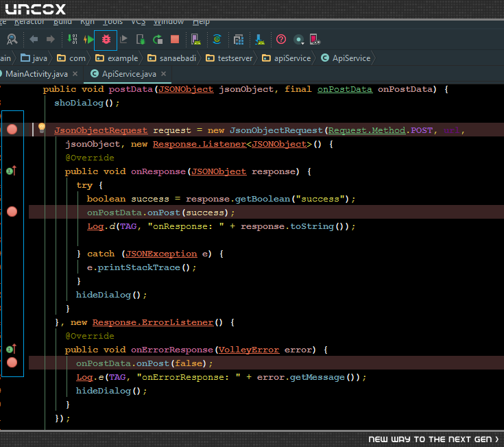
Task: Toggle breakpoint on onPostData.onPost(success) line
Action: tap(12, 212)
